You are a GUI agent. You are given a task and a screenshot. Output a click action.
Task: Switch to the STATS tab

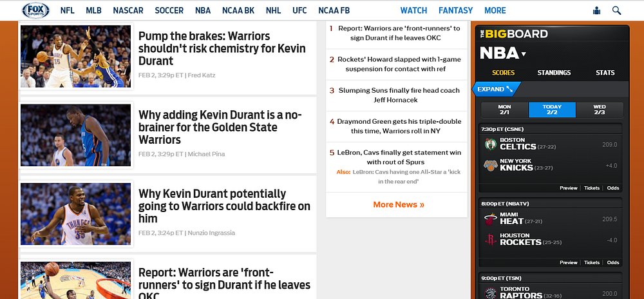[605, 73]
